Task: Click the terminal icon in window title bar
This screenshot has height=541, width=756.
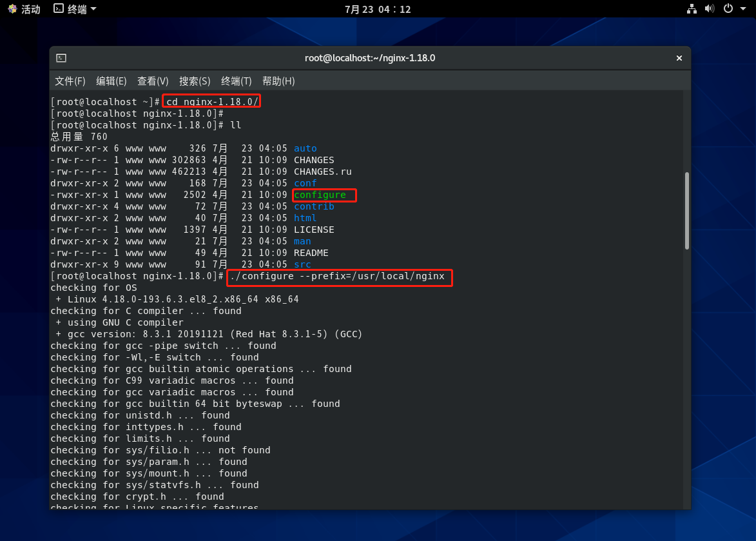Action: pos(61,58)
